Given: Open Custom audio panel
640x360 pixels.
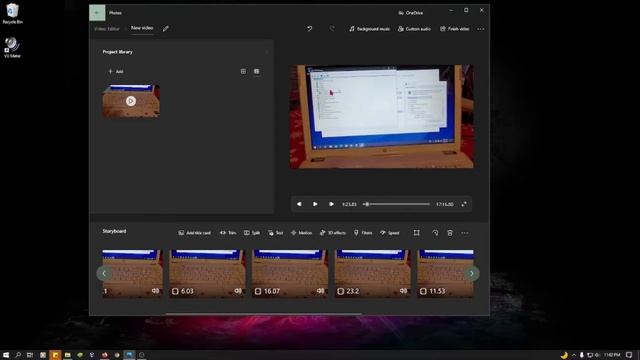Looking at the screenshot, I should [x=414, y=29].
